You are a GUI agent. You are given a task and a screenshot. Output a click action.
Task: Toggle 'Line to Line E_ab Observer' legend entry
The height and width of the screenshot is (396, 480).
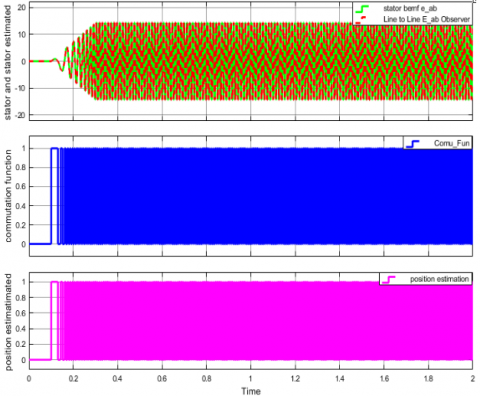click(427, 19)
